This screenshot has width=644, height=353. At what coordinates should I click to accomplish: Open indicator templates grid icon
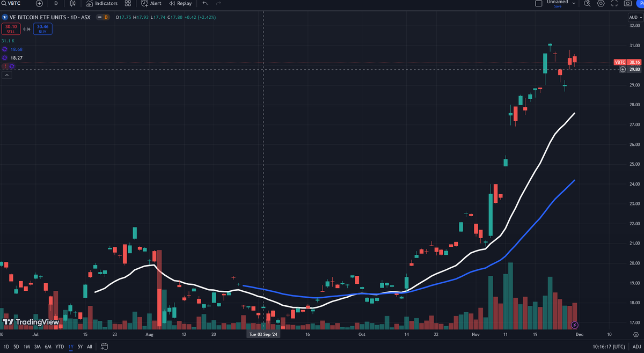click(128, 3)
